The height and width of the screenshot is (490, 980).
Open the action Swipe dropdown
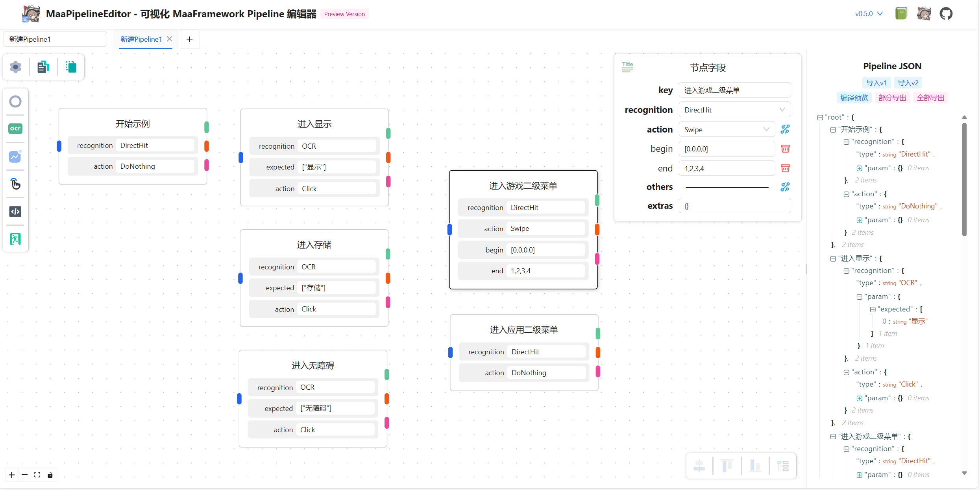click(x=727, y=129)
